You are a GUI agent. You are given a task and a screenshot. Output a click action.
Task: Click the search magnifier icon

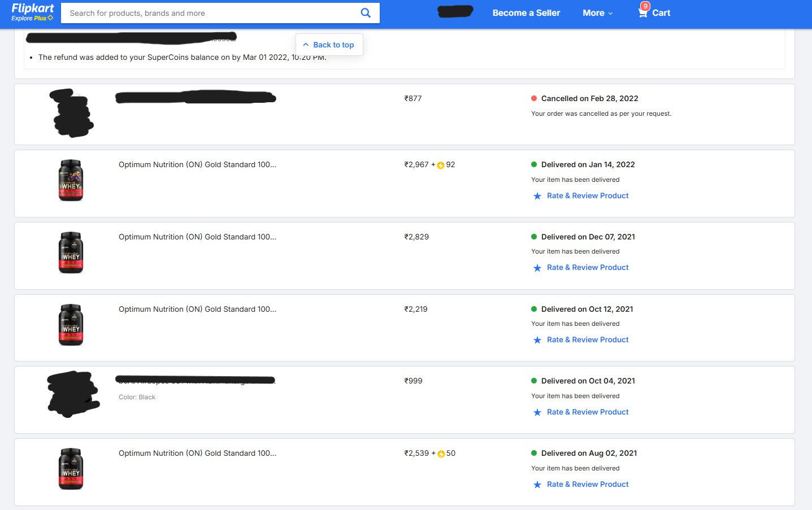pos(366,13)
